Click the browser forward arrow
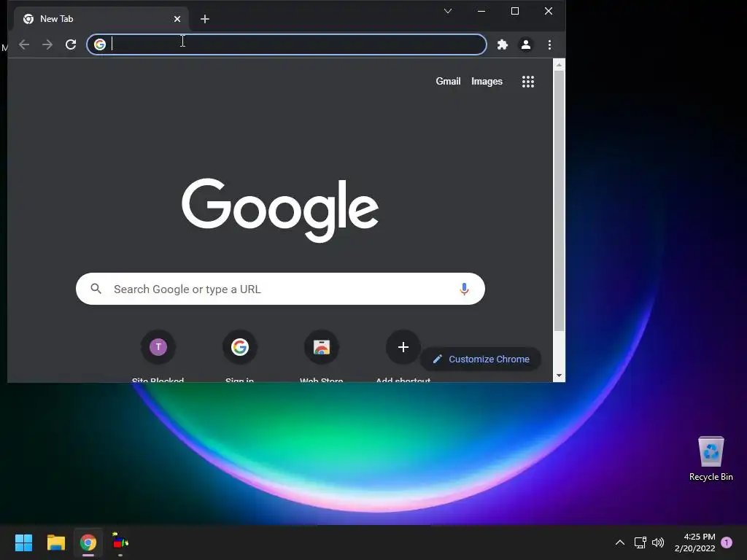 coord(47,44)
